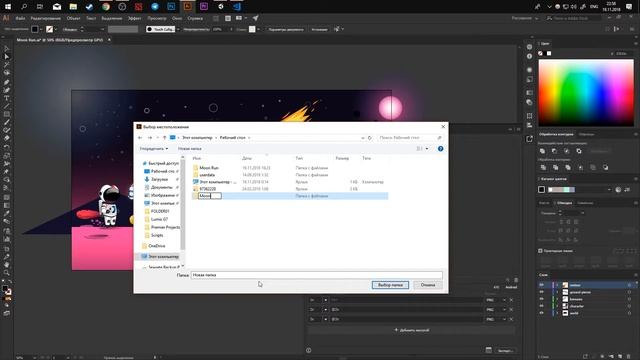The height and width of the screenshot is (360, 640).
Task: Select the Type tool
Action: point(7,98)
